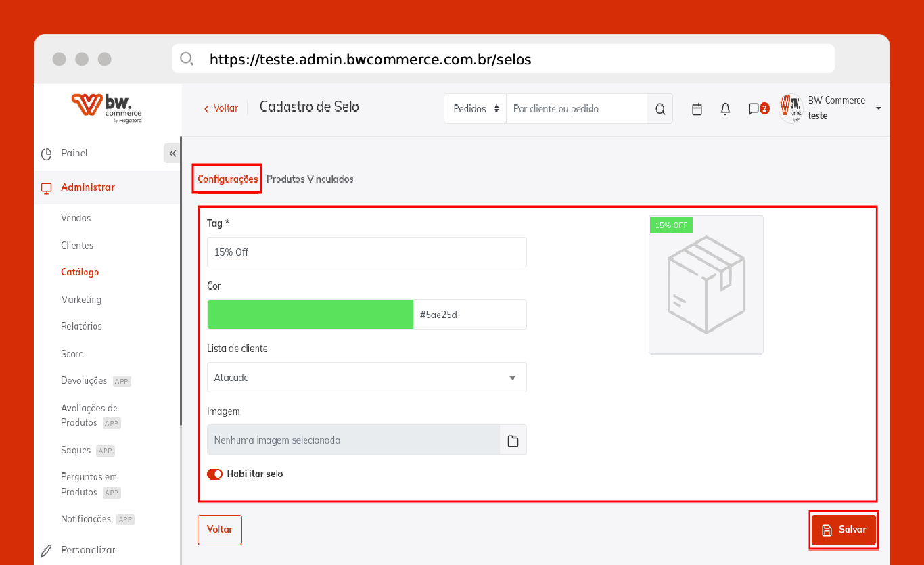Toggle the Habilitar selo switch

pyautogui.click(x=215, y=474)
